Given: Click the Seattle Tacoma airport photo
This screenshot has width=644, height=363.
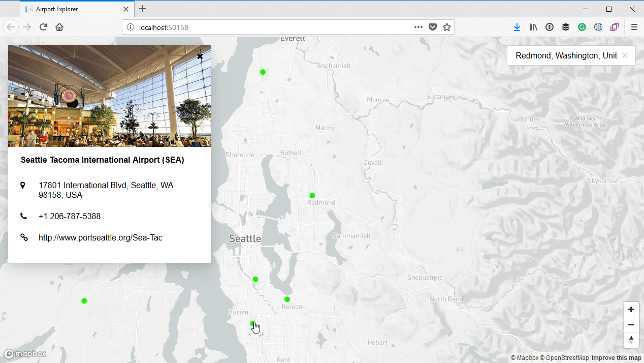Looking at the screenshot, I should (x=110, y=96).
